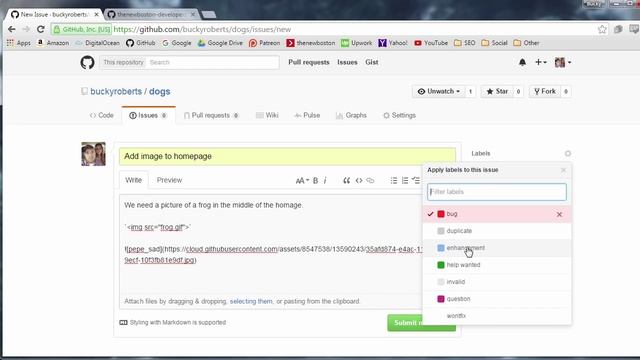
Task: Open the buckyroberts owner link
Action: coord(116,91)
